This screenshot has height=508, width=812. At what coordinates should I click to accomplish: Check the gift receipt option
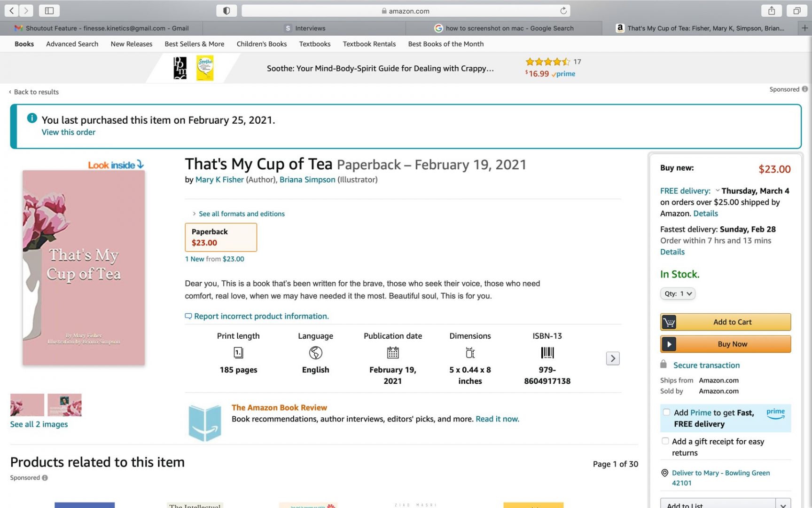pos(665,441)
